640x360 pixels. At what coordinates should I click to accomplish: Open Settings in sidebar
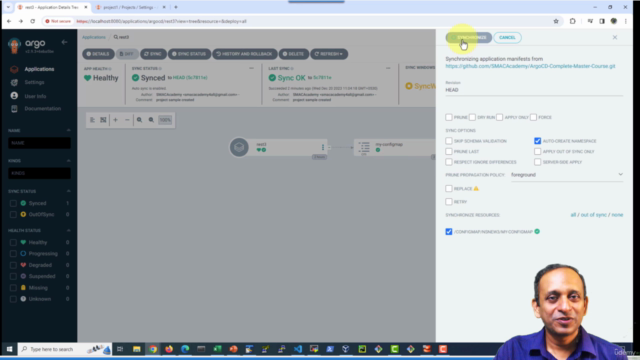[34, 82]
